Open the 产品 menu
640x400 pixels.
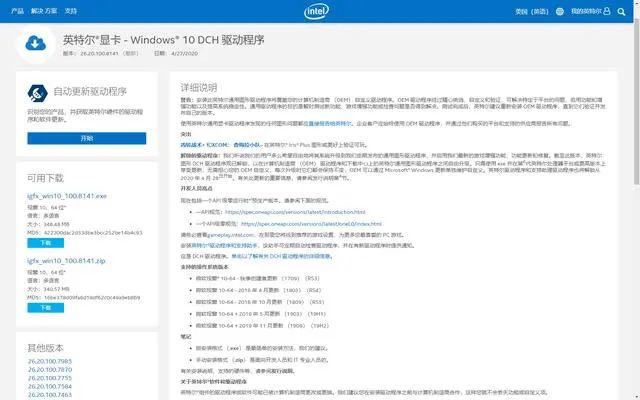coord(17,11)
